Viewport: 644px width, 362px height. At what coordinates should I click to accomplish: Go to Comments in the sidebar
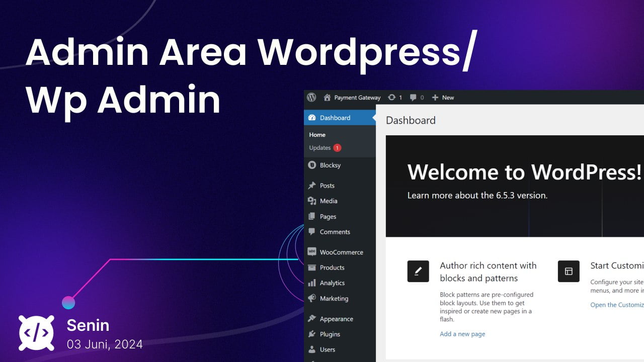(x=335, y=232)
